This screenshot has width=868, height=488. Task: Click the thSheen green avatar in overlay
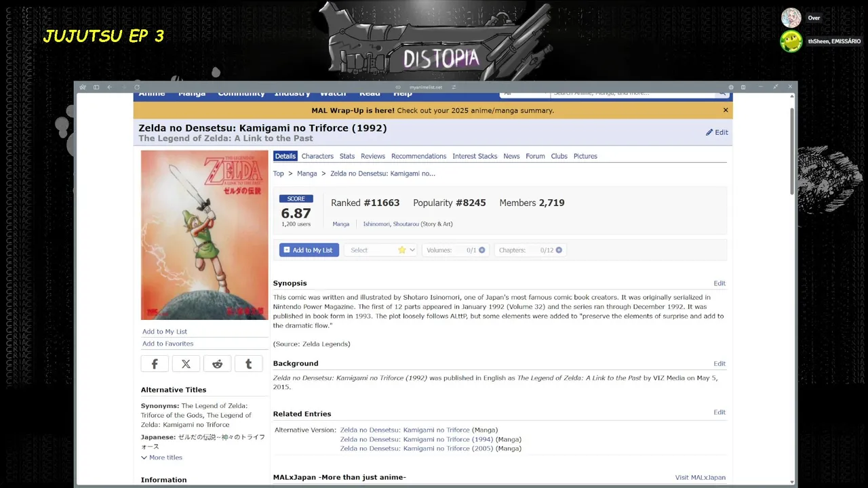(791, 41)
